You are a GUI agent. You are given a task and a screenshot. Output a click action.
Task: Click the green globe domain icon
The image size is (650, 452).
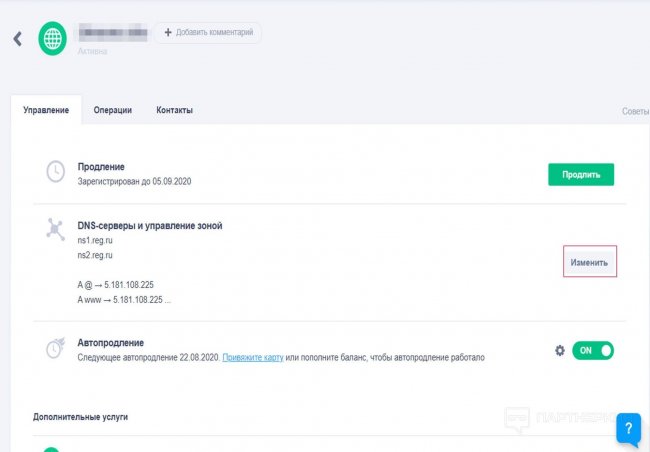[53, 39]
